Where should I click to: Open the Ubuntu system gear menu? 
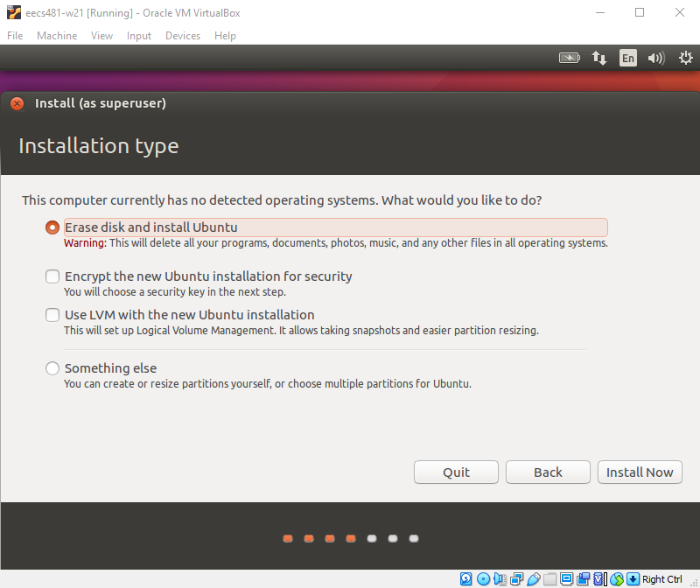point(686,58)
